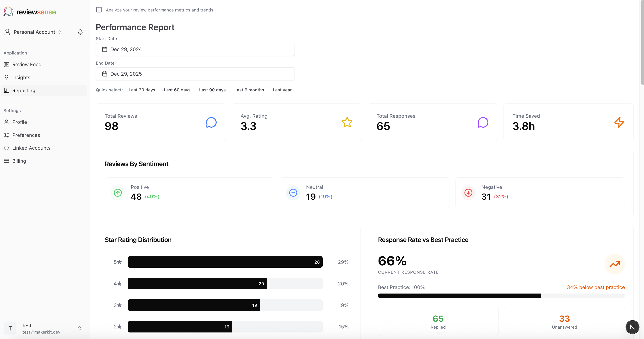Click the calendar icon in Start Date field

point(105,49)
